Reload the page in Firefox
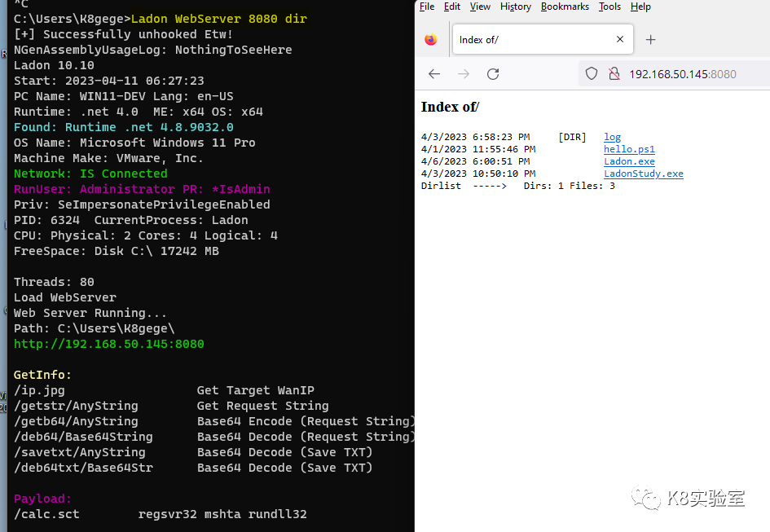The width and height of the screenshot is (770, 532). coord(492,74)
